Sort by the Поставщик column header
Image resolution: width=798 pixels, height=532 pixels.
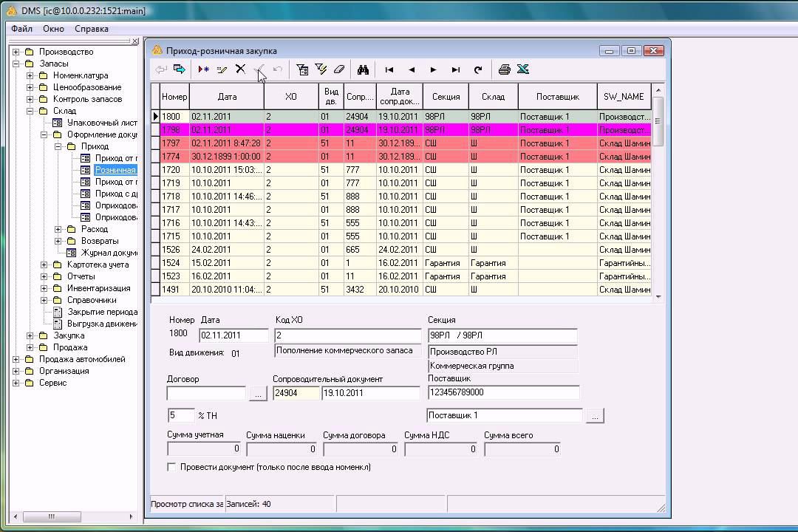point(558,96)
